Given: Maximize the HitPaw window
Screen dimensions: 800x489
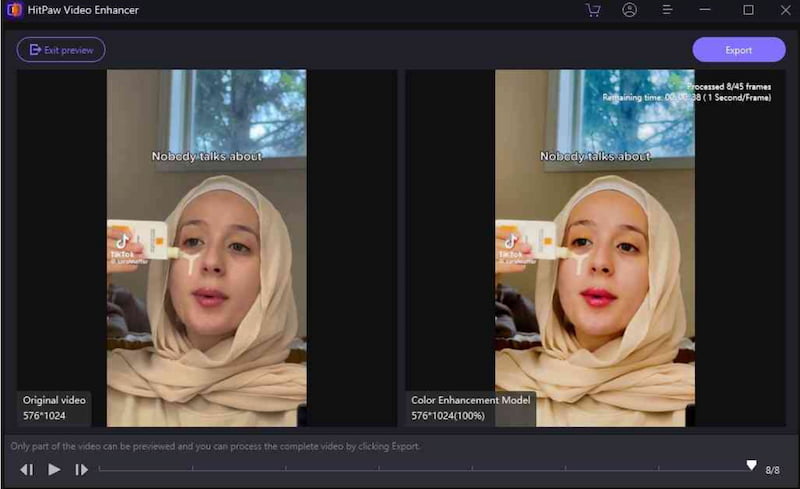Looking at the screenshot, I should coord(748,10).
